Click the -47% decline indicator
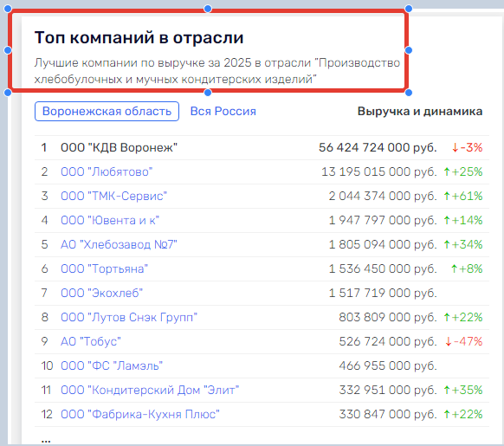Viewport: 504px width, 446px height. tap(464, 341)
